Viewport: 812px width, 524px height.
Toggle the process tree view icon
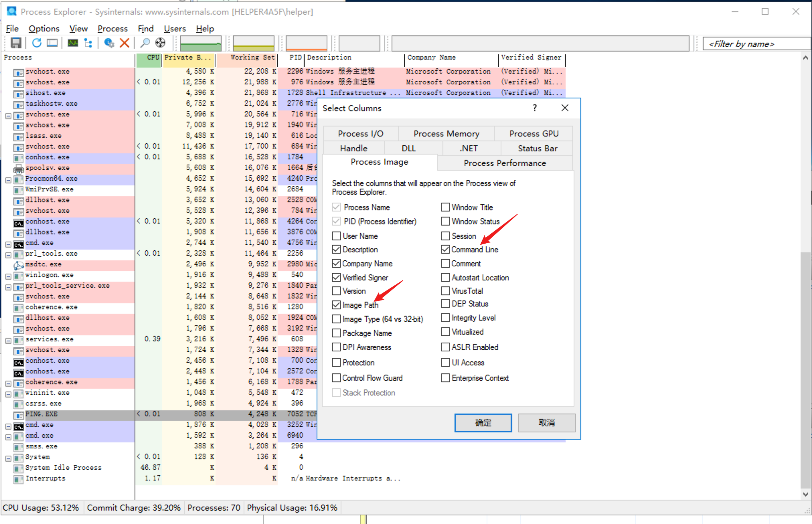click(88, 43)
